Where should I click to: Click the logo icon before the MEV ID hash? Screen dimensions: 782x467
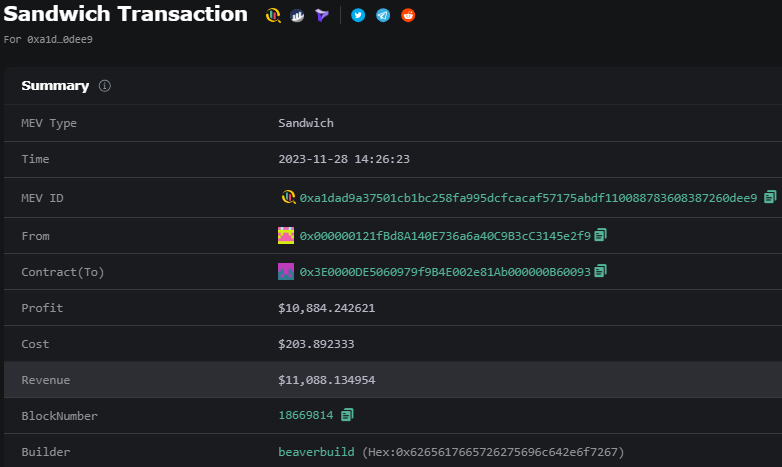pos(288,197)
